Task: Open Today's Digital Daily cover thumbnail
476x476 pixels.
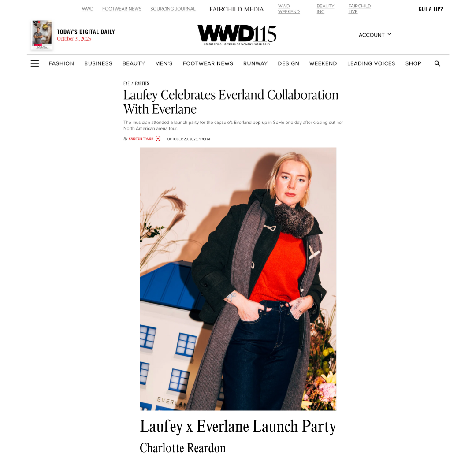Action: coord(42,35)
